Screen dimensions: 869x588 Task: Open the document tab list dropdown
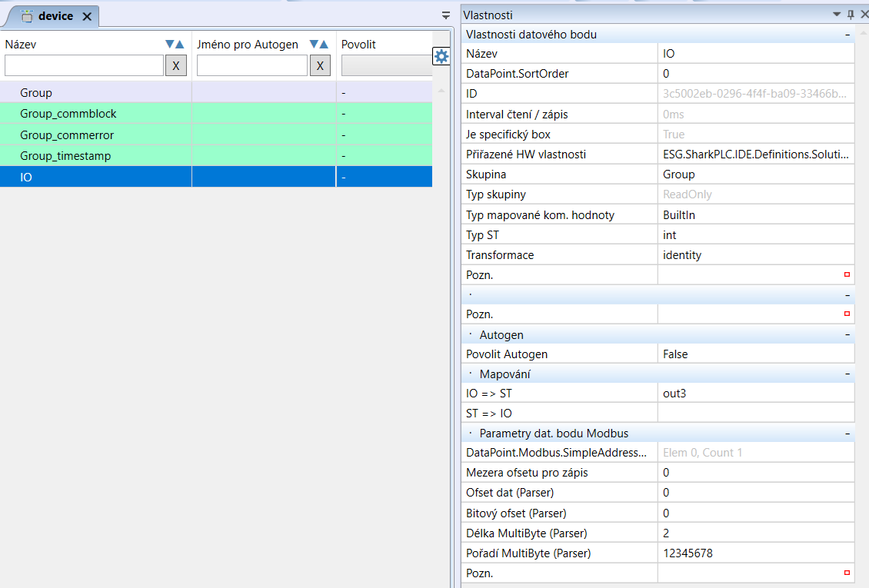click(x=445, y=15)
